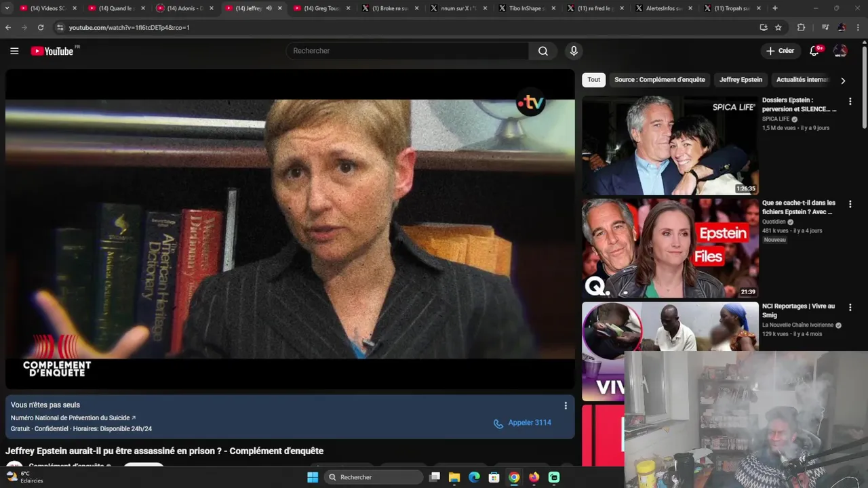The height and width of the screenshot is (488, 868).
Task: View site information icon in address bar
Action: (x=60, y=27)
